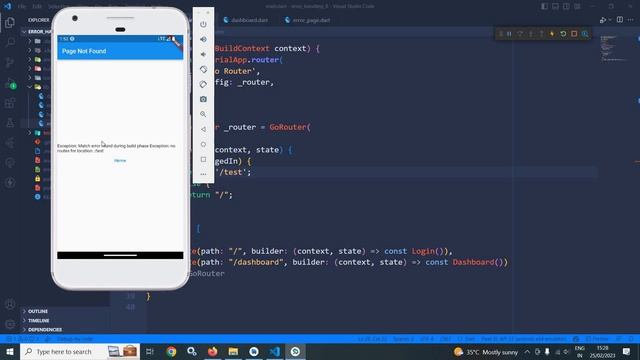Open File Explorer from the taskbar
Image resolution: width=640 pixels, height=360 pixels.
(233, 351)
